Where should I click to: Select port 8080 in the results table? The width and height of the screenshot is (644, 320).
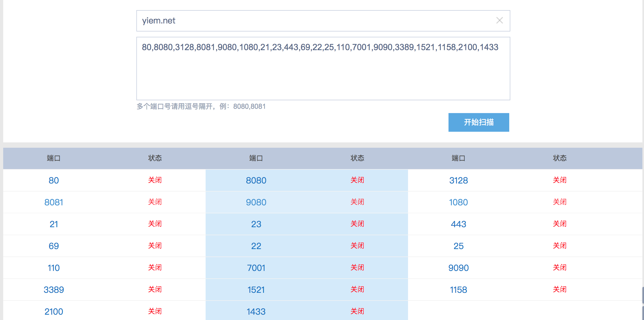point(256,181)
